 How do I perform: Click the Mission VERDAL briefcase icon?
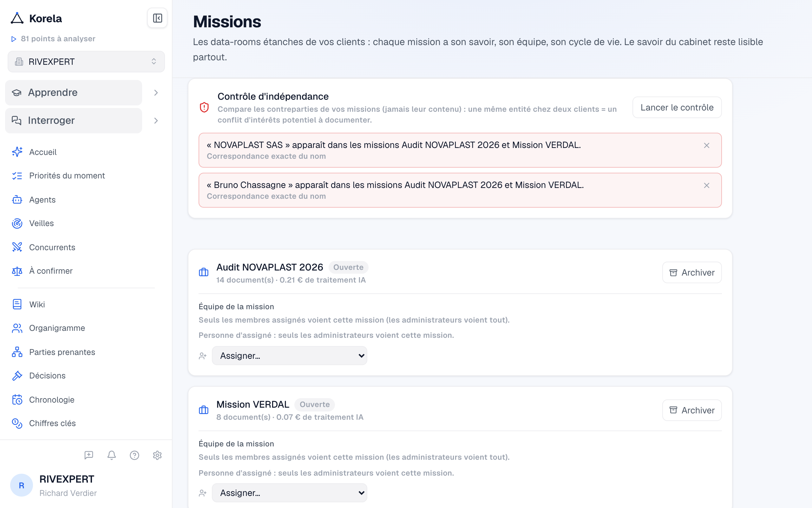point(204,410)
